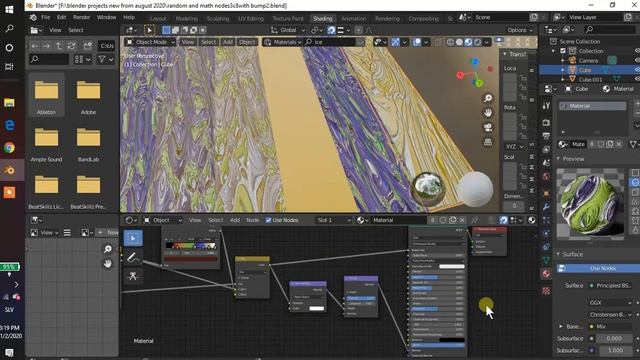Pin the node editor material (pin icon)

pos(475,220)
